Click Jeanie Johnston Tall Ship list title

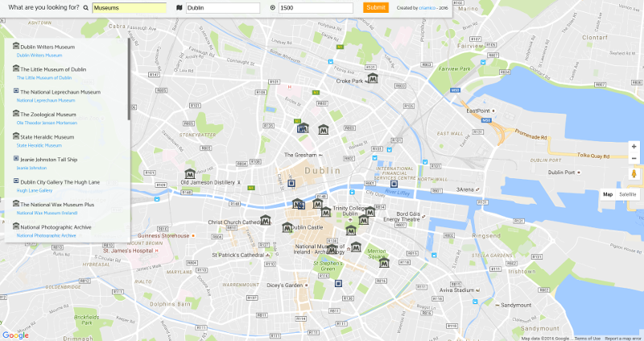click(x=49, y=160)
